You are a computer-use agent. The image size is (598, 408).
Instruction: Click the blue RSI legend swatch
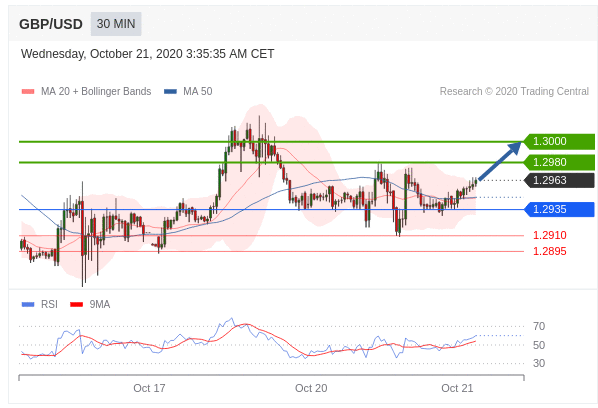28,304
